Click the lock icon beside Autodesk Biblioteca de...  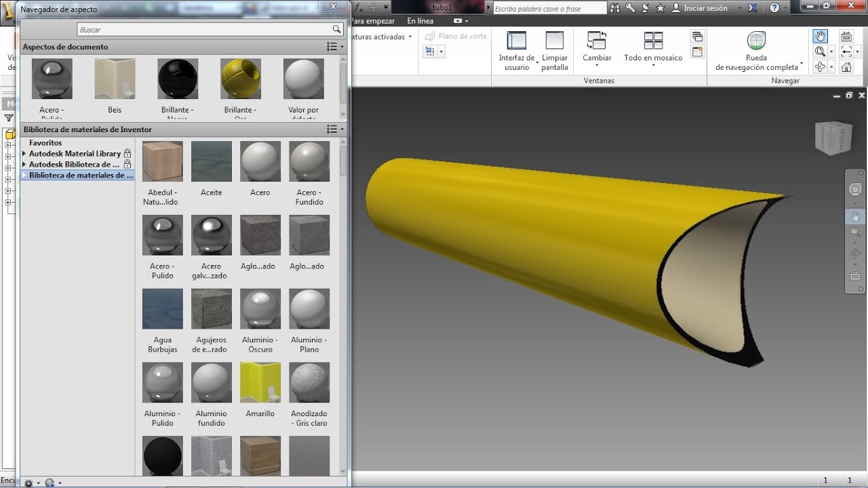[x=127, y=165]
